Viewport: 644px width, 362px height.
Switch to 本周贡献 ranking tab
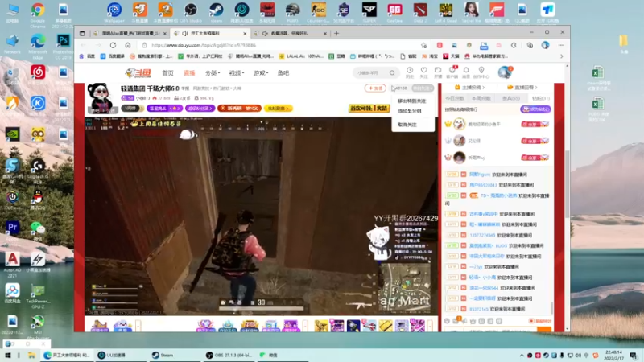[481, 98]
